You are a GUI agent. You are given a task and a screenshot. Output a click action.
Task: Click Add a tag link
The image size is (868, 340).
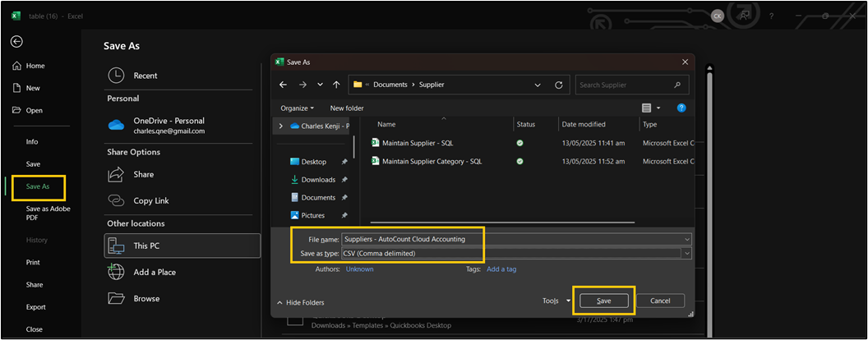[x=501, y=269]
